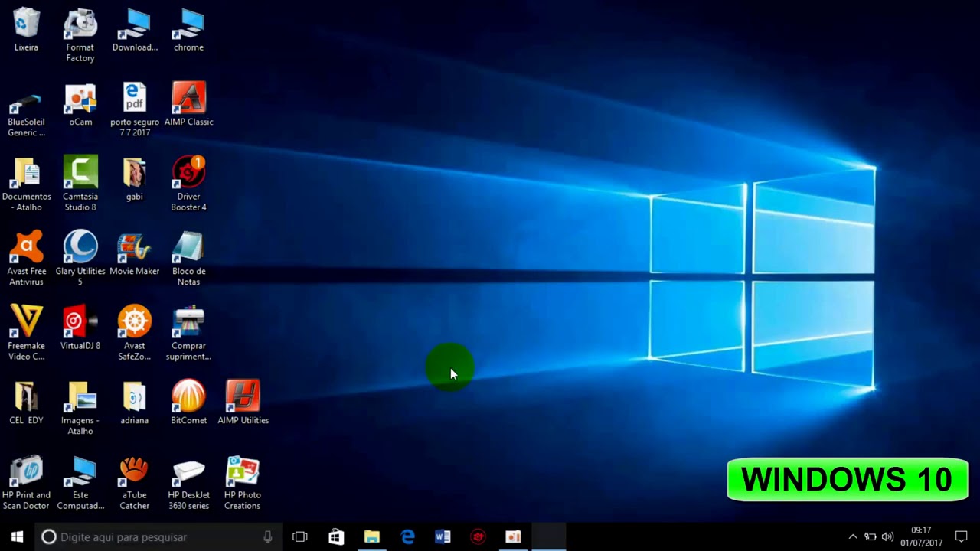Open Comprar suprimentos shortcut
This screenshot has height=551, width=980.
pos(188,334)
